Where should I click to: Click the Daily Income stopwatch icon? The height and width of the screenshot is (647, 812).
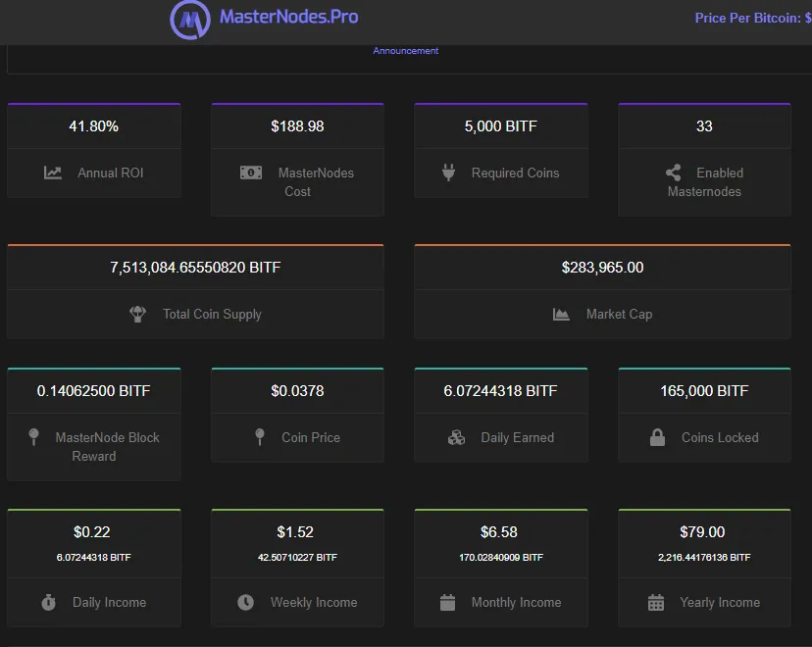click(49, 602)
